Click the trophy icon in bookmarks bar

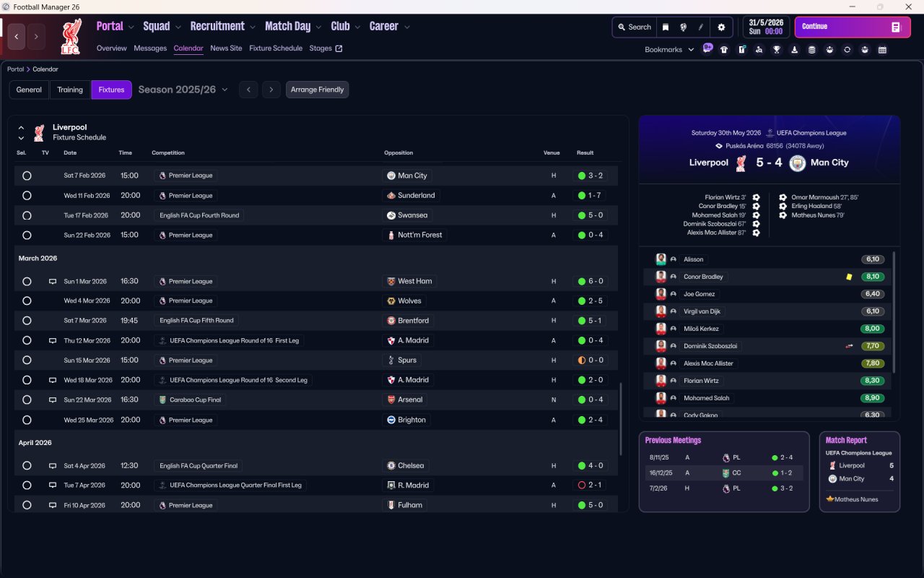[777, 50]
